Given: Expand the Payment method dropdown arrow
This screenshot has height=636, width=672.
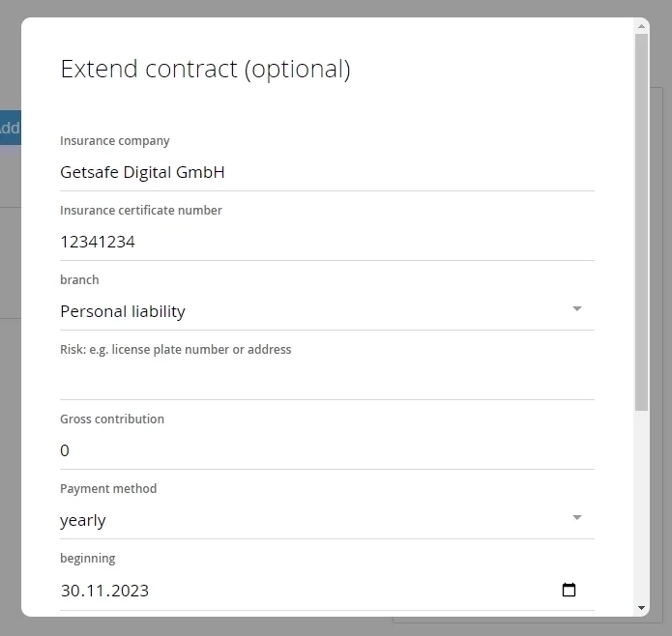Looking at the screenshot, I should click(577, 517).
